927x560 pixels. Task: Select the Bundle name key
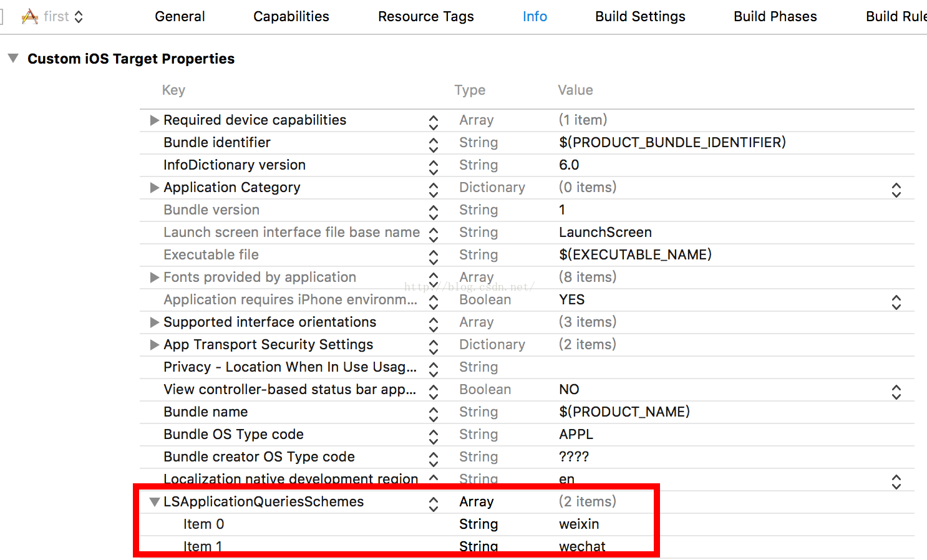tap(206, 412)
